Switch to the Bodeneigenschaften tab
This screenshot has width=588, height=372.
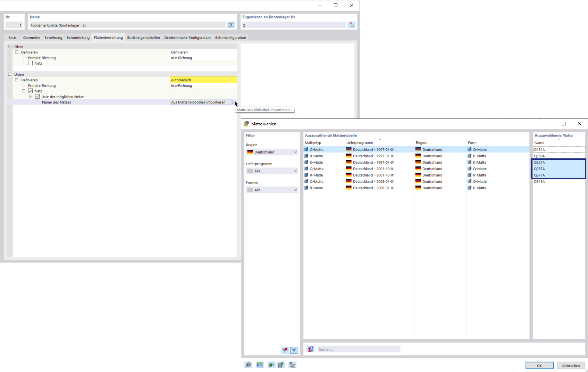(x=143, y=38)
